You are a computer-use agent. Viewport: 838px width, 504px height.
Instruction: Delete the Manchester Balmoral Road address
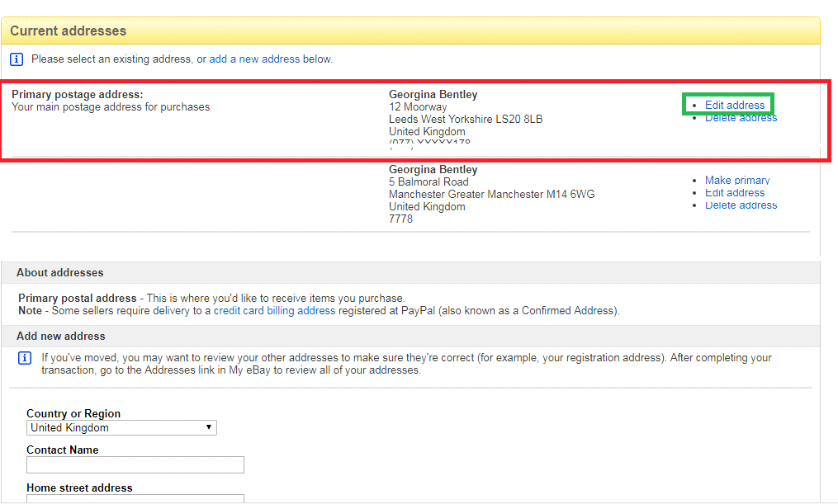[x=741, y=205]
